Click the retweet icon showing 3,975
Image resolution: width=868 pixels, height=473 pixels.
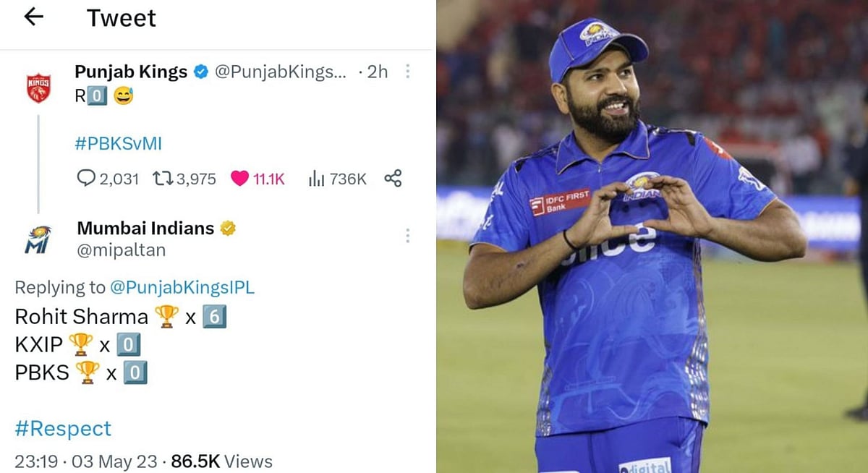click(165, 178)
